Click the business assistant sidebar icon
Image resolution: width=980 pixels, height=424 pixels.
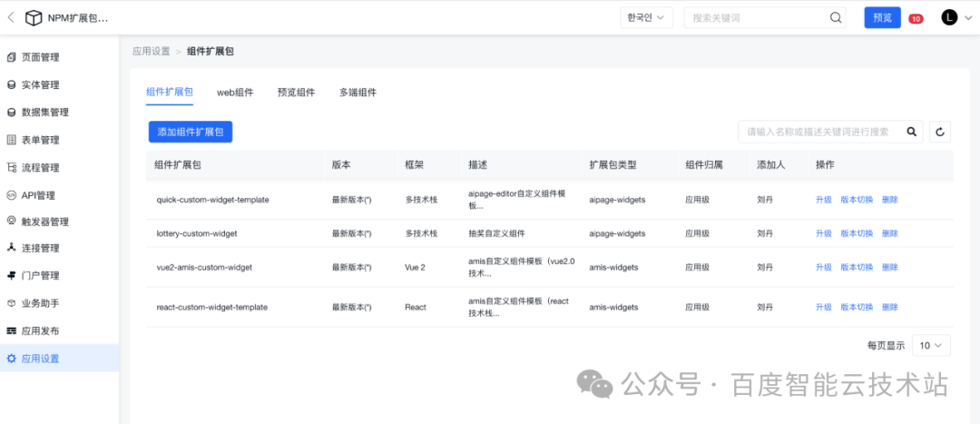[11, 303]
